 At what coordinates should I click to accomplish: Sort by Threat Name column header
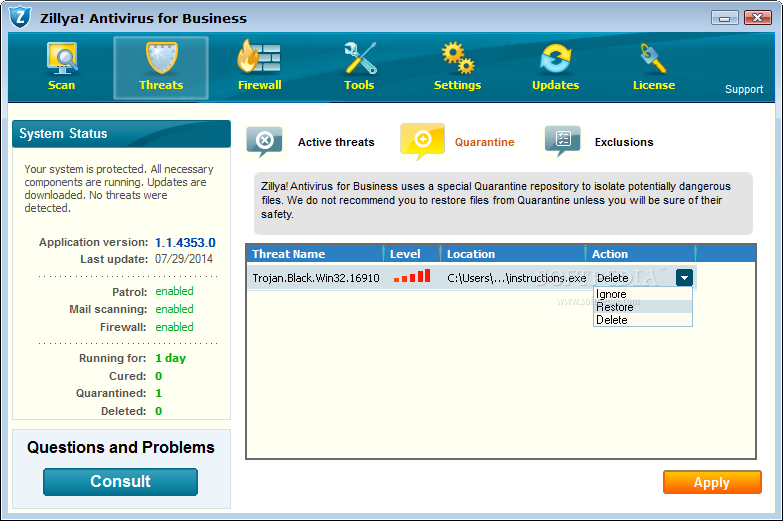tap(316, 254)
